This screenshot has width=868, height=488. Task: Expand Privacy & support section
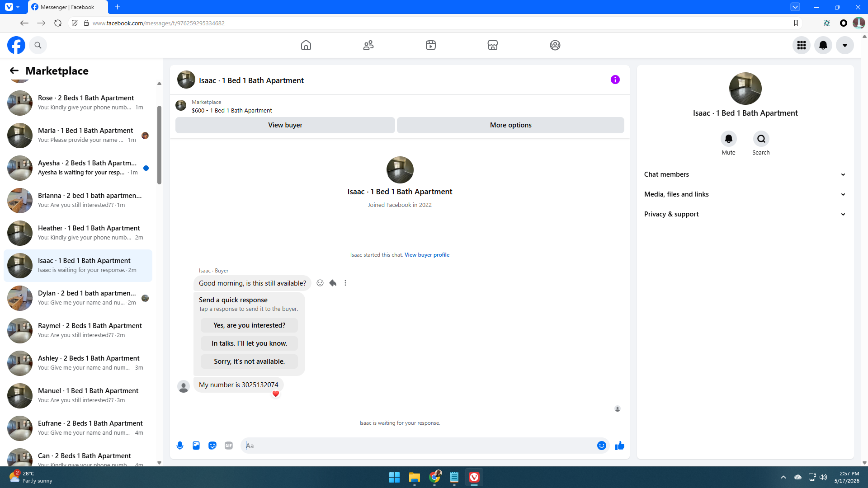coord(745,214)
